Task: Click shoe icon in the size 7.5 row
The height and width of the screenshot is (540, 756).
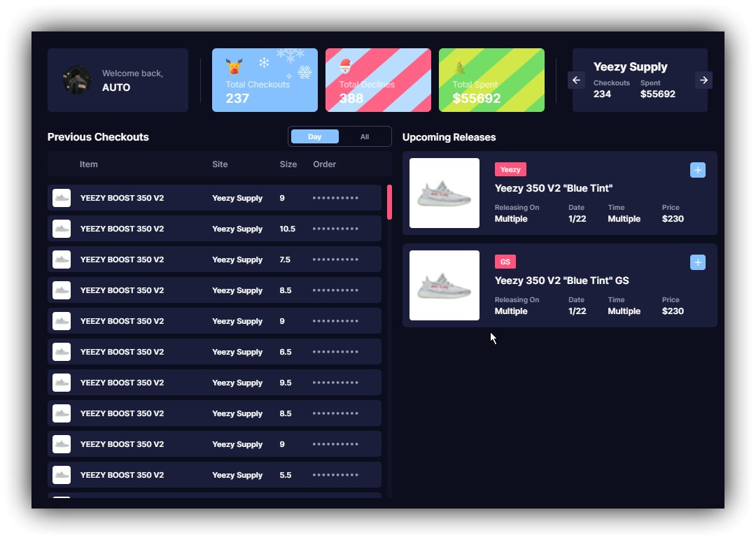Action: (62, 260)
